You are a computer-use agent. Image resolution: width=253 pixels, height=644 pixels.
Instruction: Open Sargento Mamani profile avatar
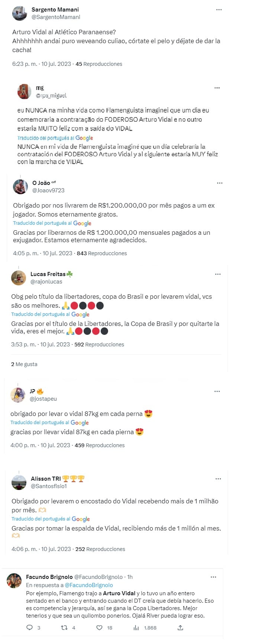pyautogui.click(x=19, y=13)
